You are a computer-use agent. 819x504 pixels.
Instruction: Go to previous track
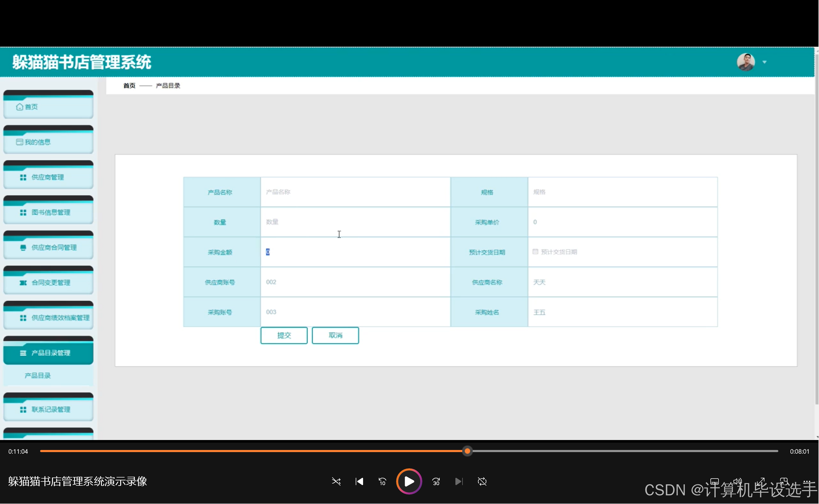359,481
